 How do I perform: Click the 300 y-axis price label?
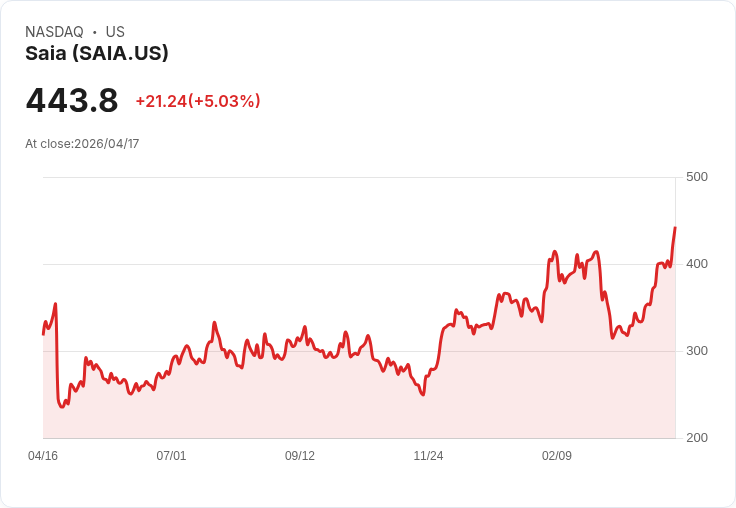coord(696,351)
